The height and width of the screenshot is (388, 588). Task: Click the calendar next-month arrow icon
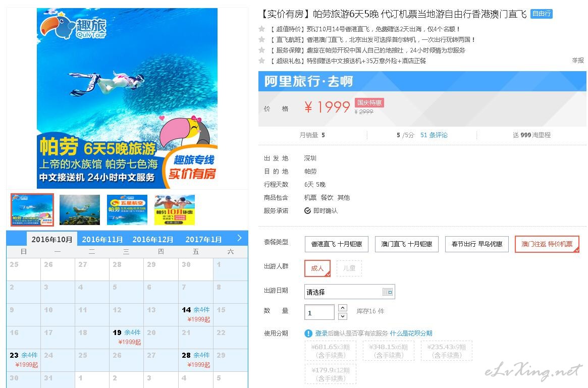[x=239, y=238]
